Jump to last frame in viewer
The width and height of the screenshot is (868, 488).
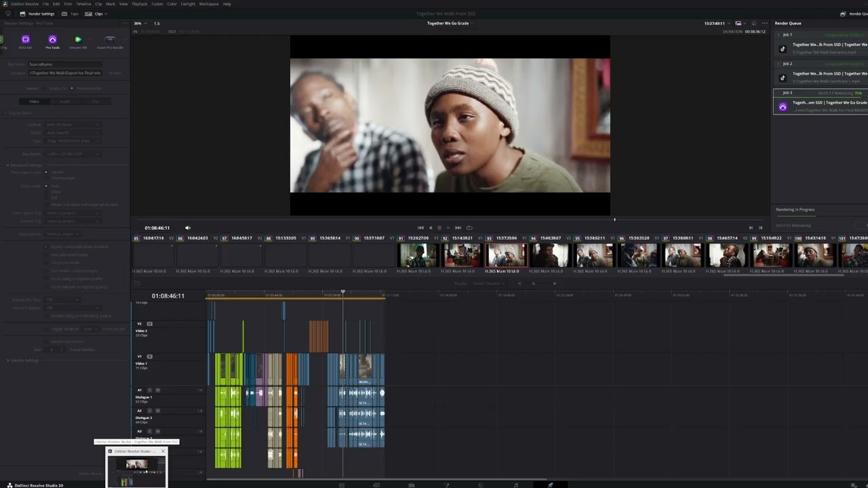pos(458,228)
